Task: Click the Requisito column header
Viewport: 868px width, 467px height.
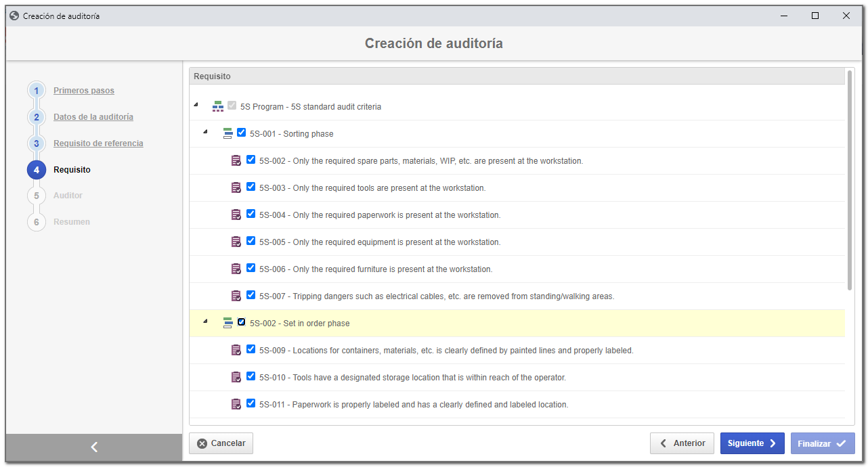Action: tap(517, 76)
